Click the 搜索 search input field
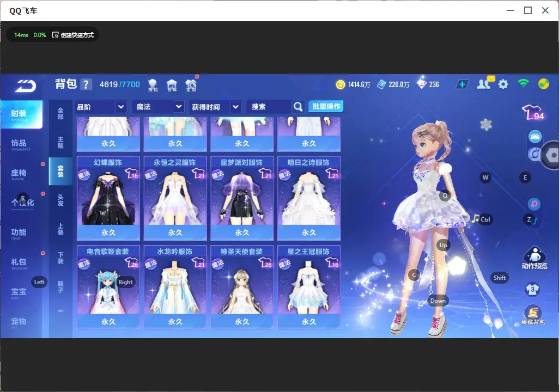Screen dimensions: 559x392 click(x=269, y=107)
